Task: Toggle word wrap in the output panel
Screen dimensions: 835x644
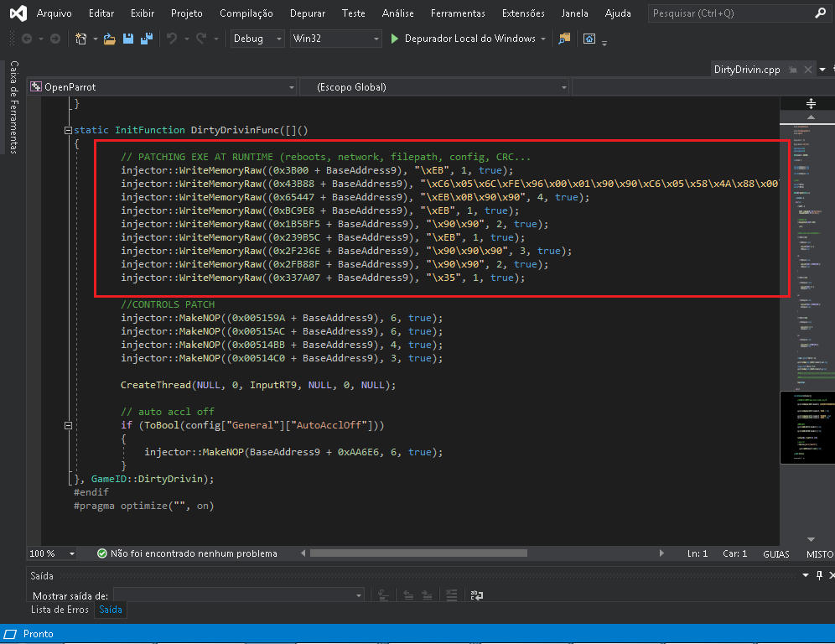Action: tap(477, 595)
